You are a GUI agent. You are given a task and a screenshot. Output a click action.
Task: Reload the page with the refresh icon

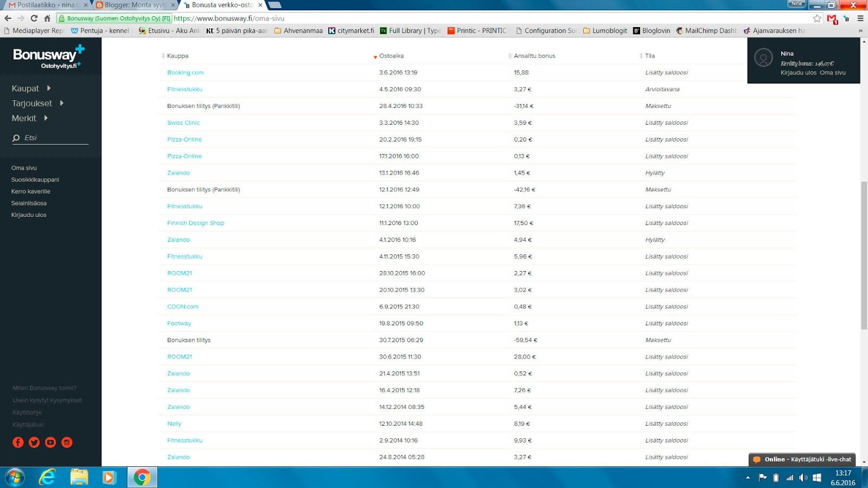point(34,18)
